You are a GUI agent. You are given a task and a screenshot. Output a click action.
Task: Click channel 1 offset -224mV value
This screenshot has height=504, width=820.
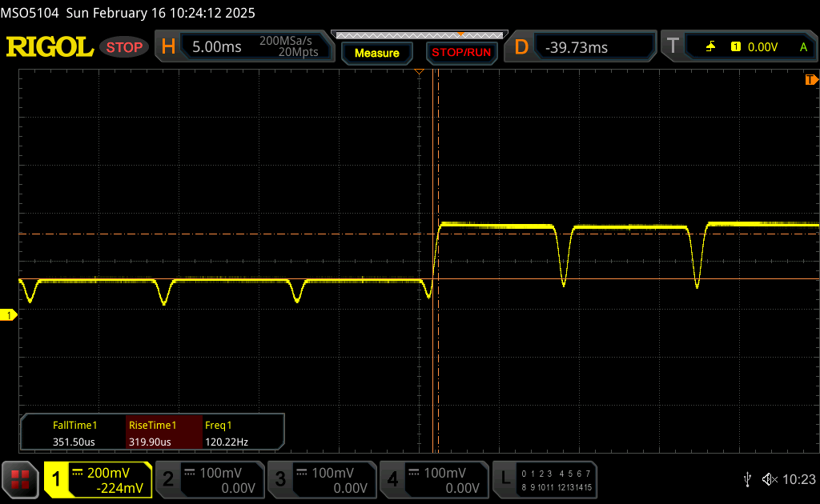pos(120,488)
